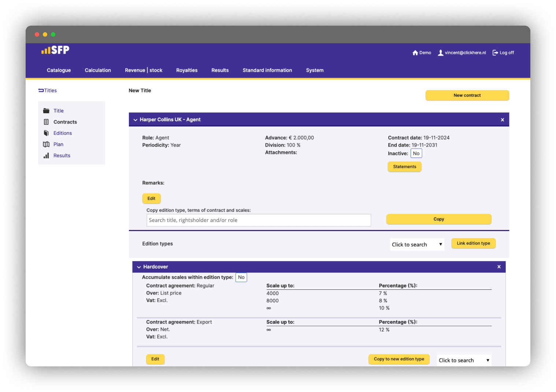Click the SFP logo in header
The width and height of the screenshot is (556, 392).
tap(55, 50)
